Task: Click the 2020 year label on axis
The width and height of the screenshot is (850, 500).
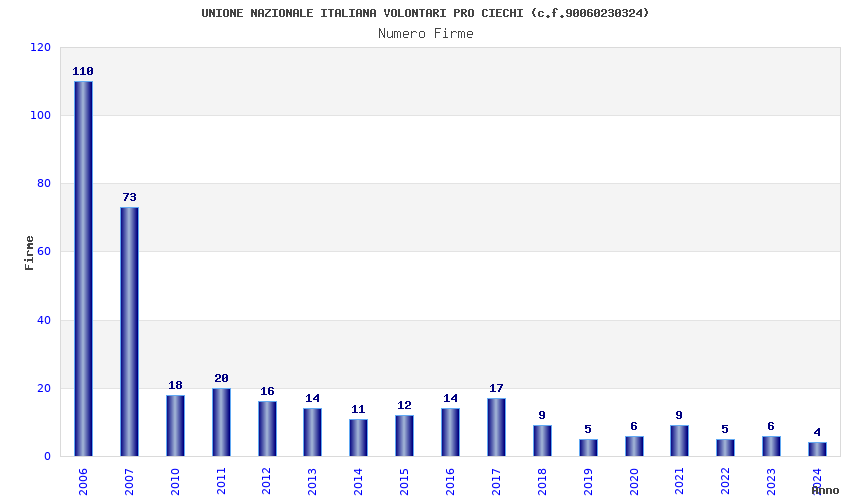Action: pyautogui.click(x=634, y=481)
